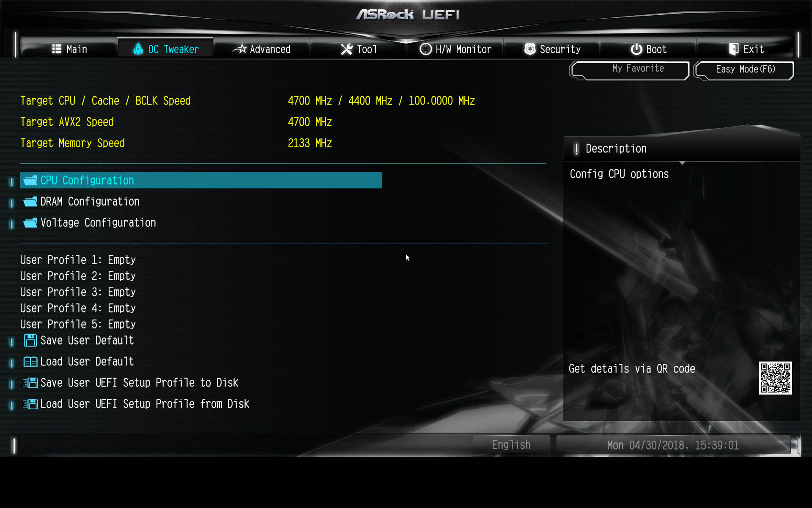Switch to Easy Mode (F6)

(x=744, y=70)
